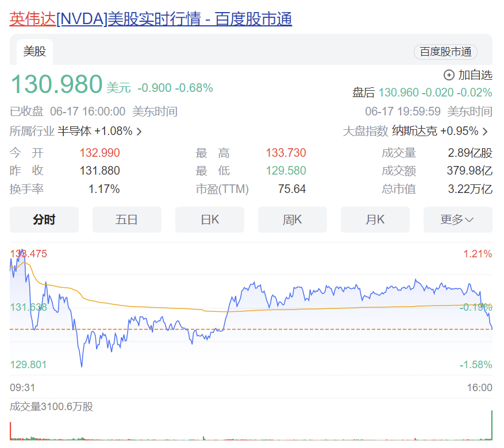Click the 昨收 value 131.880

tap(99, 171)
